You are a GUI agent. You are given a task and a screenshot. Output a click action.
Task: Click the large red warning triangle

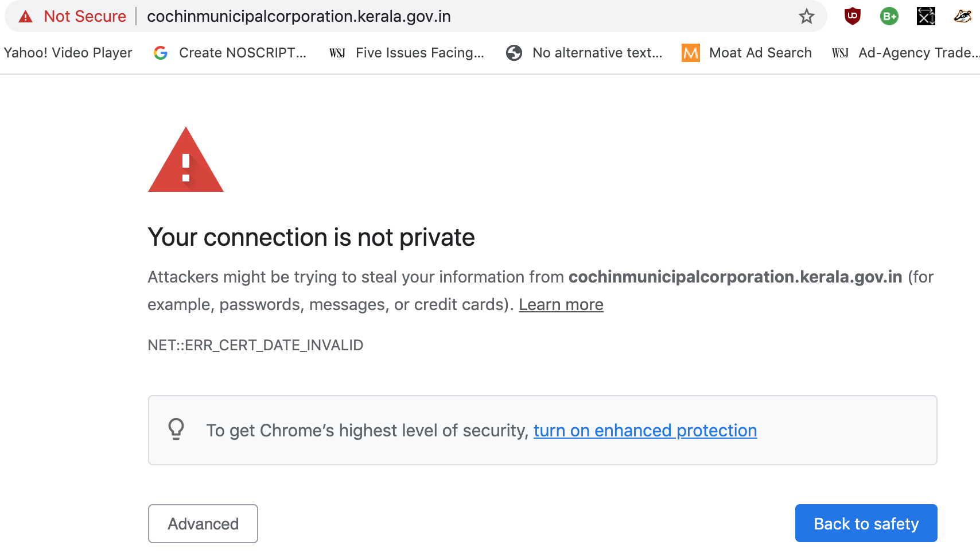point(186,160)
